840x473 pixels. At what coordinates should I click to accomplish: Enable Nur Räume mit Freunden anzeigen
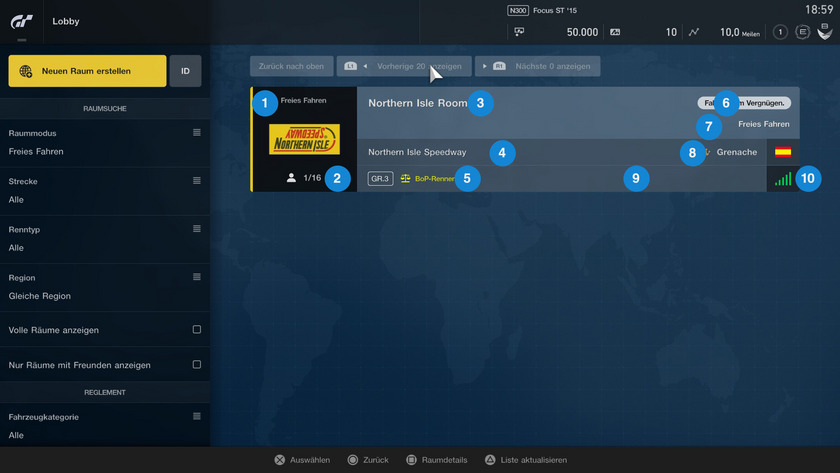click(197, 364)
